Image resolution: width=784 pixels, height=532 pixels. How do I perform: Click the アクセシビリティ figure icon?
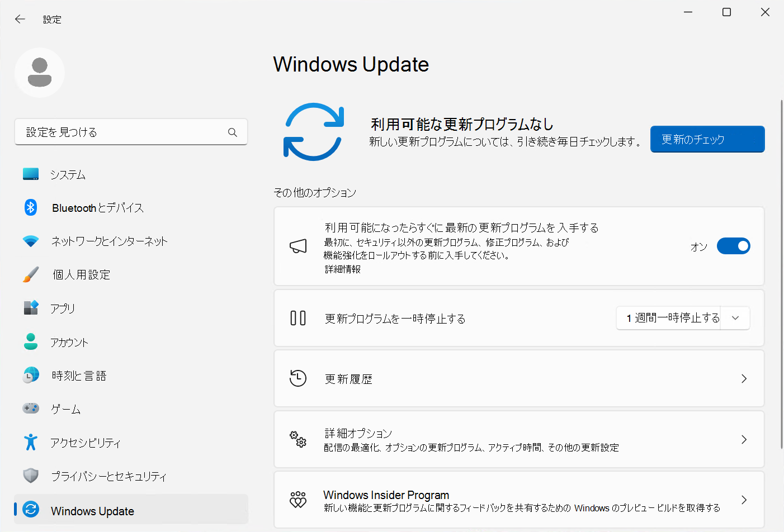[31, 442]
